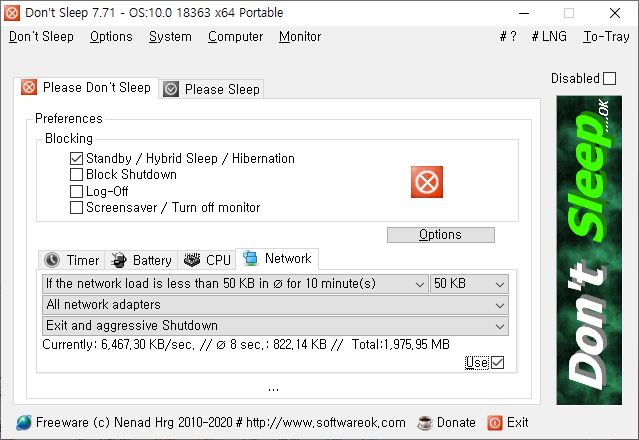Viewport: 639px width, 440px height.
Task: Click the Timer clock icon
Action: pos(52,260)
